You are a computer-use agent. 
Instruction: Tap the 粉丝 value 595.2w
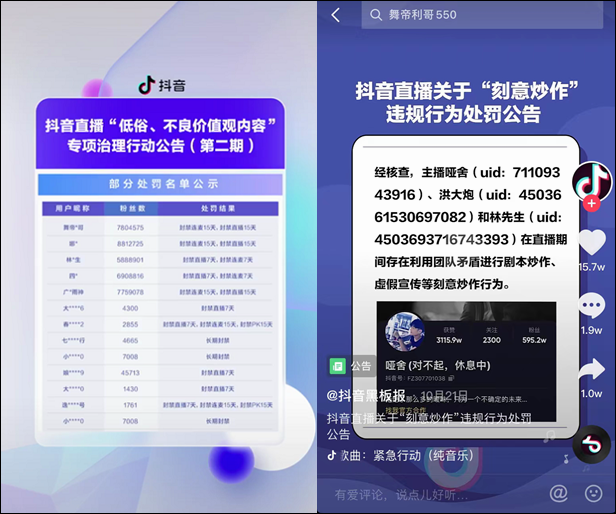point(534,340)
